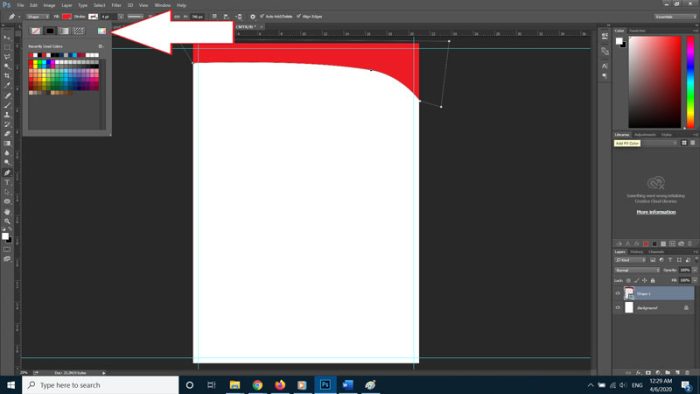Open the Shape tool mode dropdown
The image size is (700, 394).
38,17
